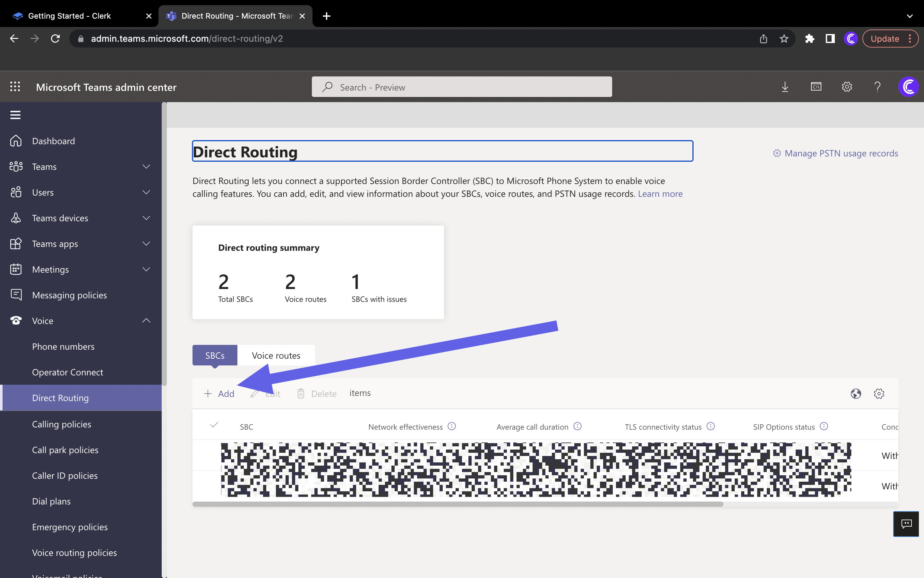Image resolution: width=924 pixels, height=578 pixels.
Task: Switch to the Voice routes tab
Action: [x=276, y=355]
